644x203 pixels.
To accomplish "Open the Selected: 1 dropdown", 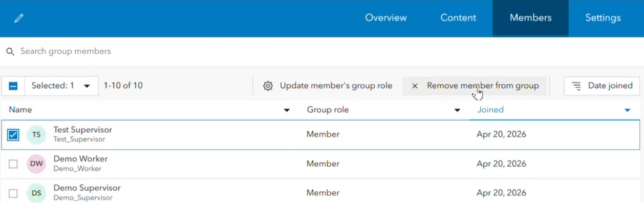I will pyautogui.click(x=61, y=86).
